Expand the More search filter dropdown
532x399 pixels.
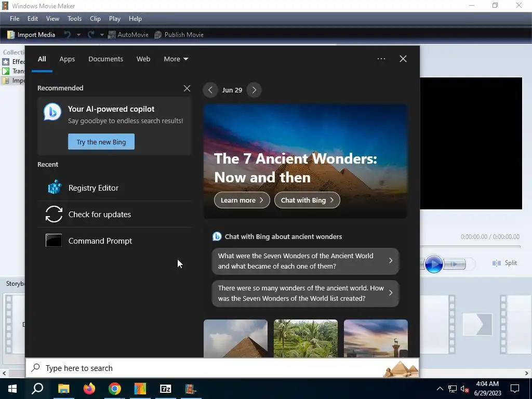(176, 59)
